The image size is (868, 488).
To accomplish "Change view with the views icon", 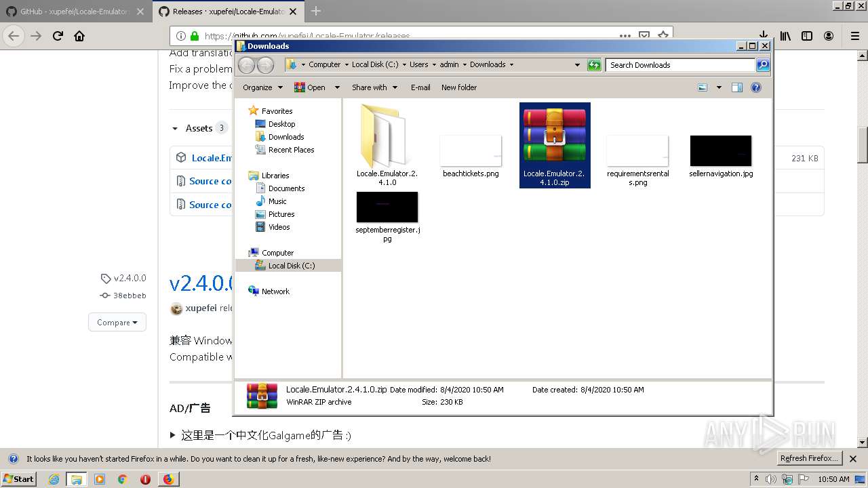I will tap(703, 87).
